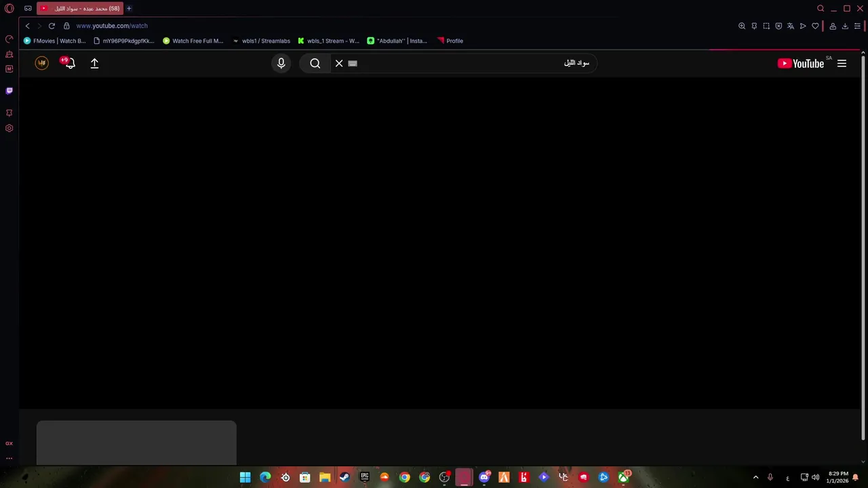Translate the page icon

[791, 26]
